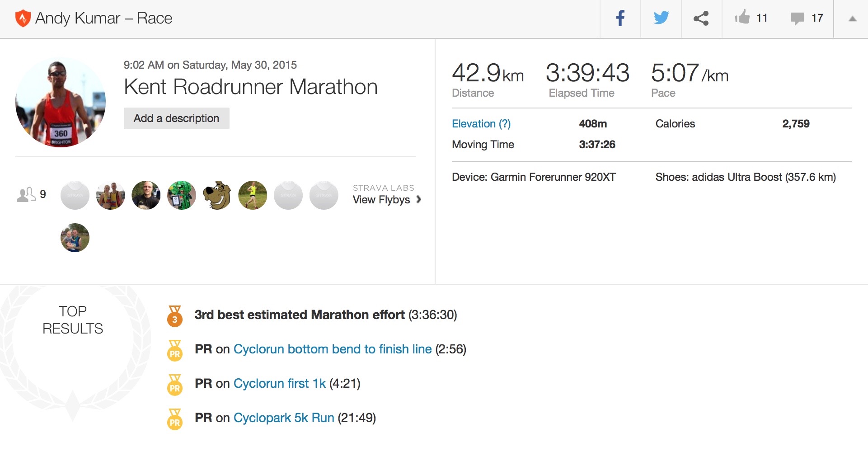Open Cyclopark 5k Run segment link
Screen dimensions: 868x456
[284, 418]
